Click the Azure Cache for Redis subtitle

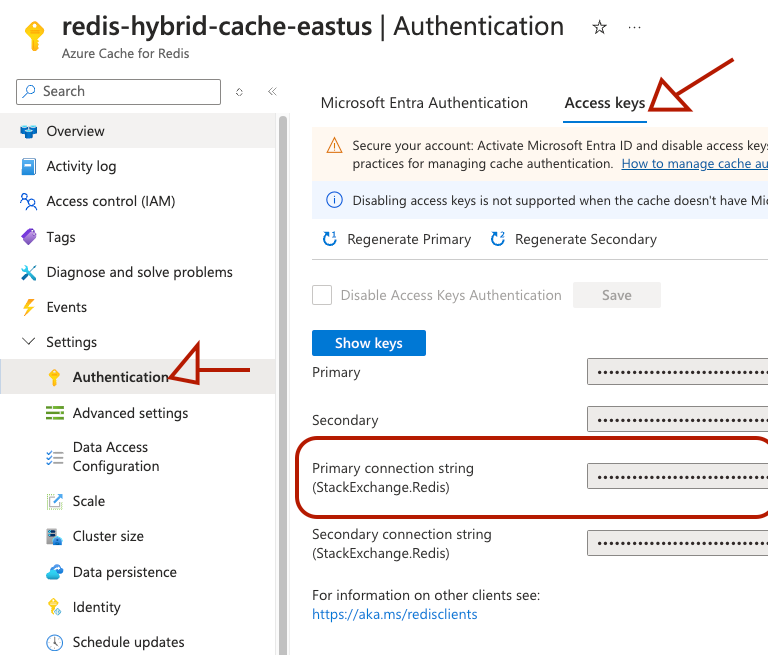125,53
